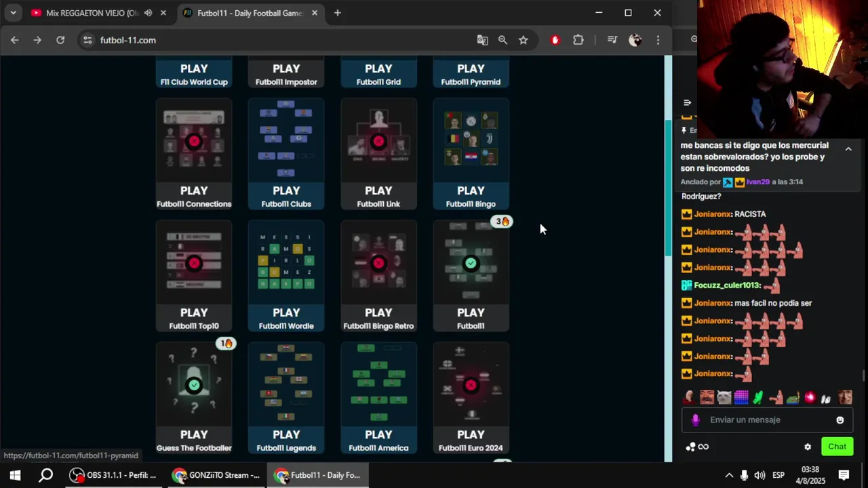Screen dimensions: 868x488
Task: Play Futbol11 Grid
Action: tap(378, 73)
